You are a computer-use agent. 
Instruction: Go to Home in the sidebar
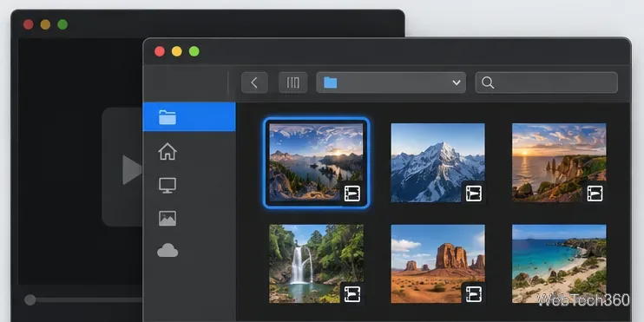(x=168, y=152)
